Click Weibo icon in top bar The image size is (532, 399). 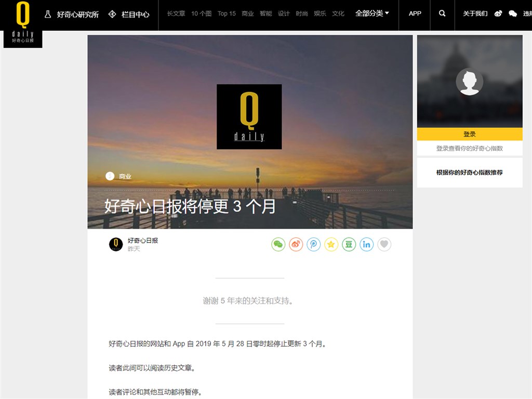(x=498, y=14)
